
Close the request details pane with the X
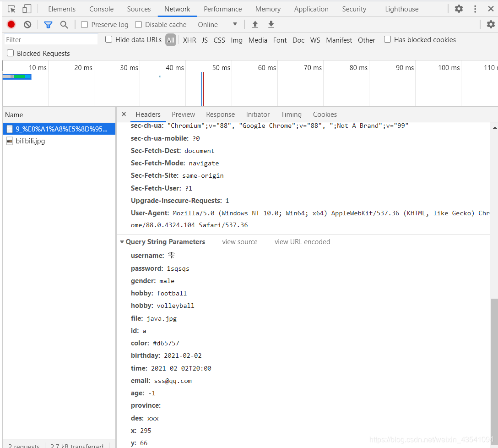click(124, 114)
